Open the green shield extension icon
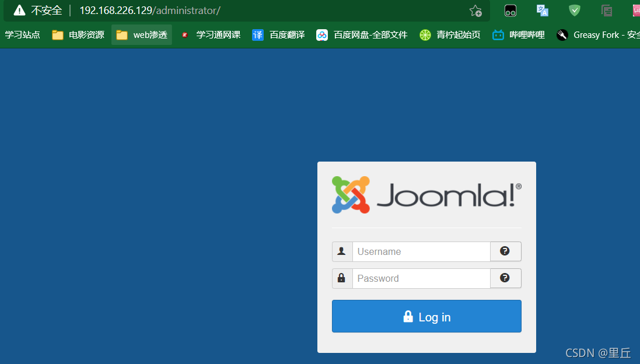This screenshot has height=364, width=640. pos(574,10)
